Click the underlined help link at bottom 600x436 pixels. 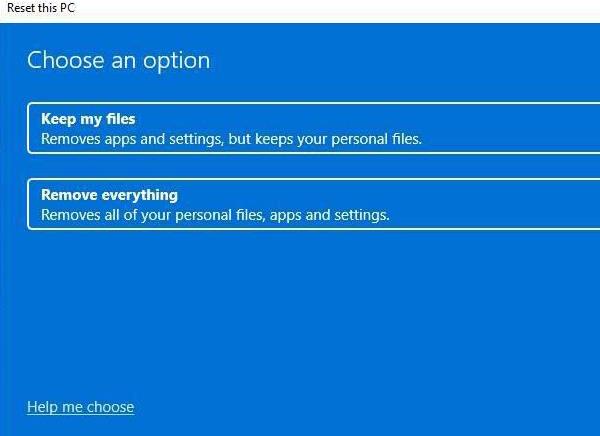80,407
